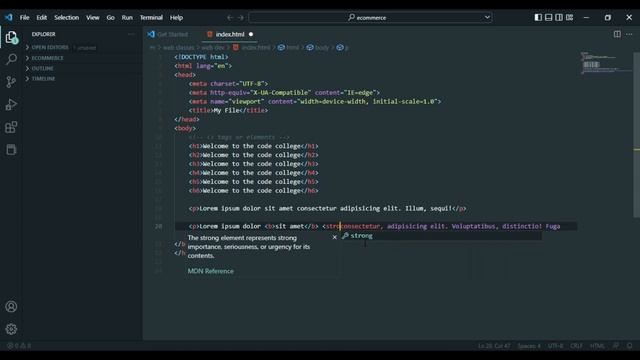Click the h1 'Welcome to the code college' line

(x=253, y=146)
